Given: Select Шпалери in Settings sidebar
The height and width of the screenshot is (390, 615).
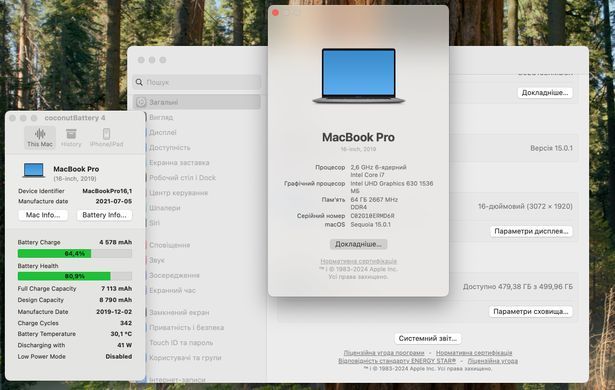Looking at the screenshot, I should tap(164, 208).
